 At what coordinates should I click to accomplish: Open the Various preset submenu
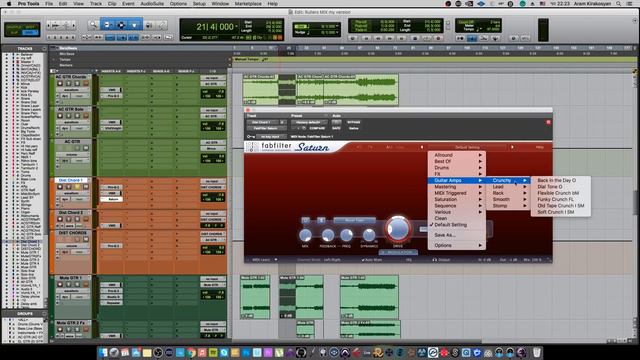pyautogui.click(x=457, y=212)
